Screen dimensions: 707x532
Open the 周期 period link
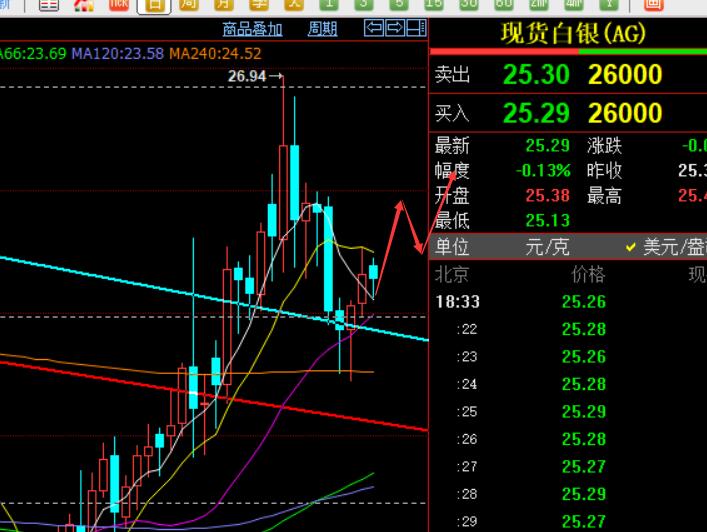[322, 29]
